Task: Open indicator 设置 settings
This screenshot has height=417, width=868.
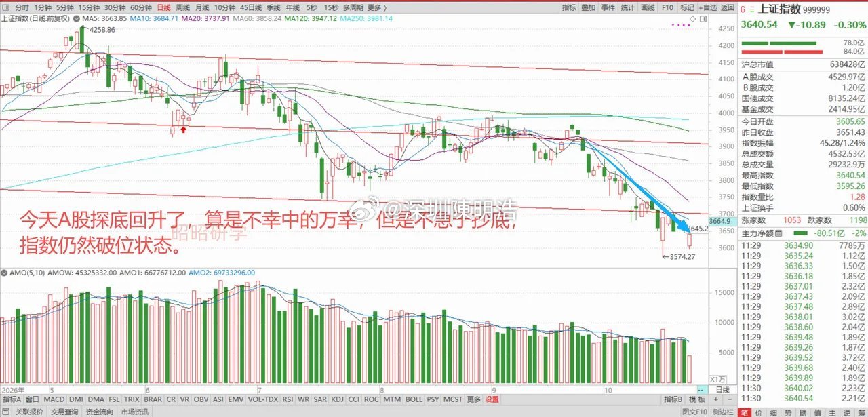Action: (492, 399)
